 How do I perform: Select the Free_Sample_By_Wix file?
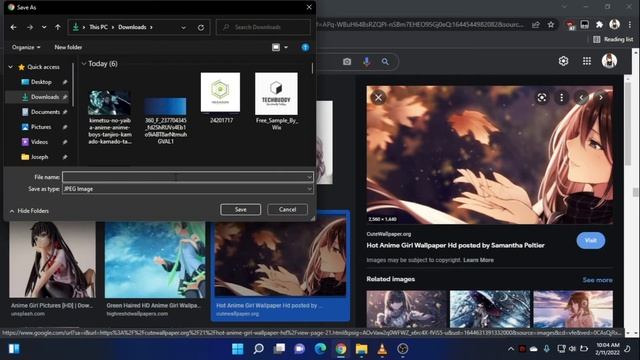tap(276, 101)
